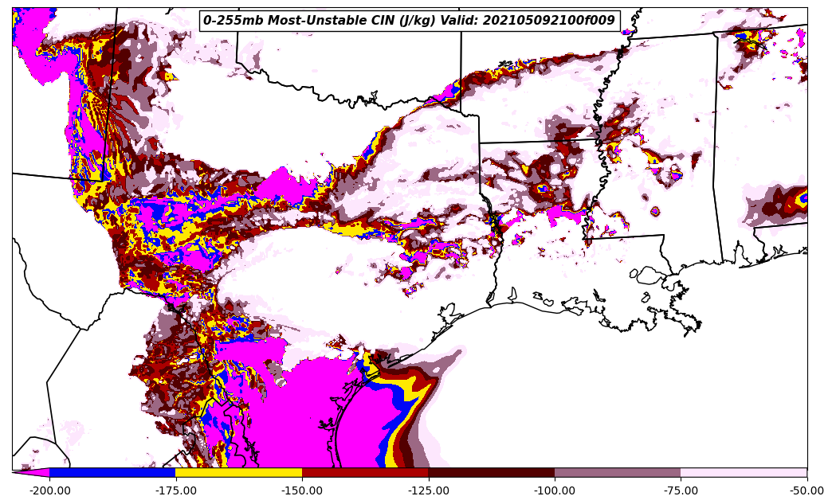
Task: Select the -100.00 tick label
Action: coord(555,490)
